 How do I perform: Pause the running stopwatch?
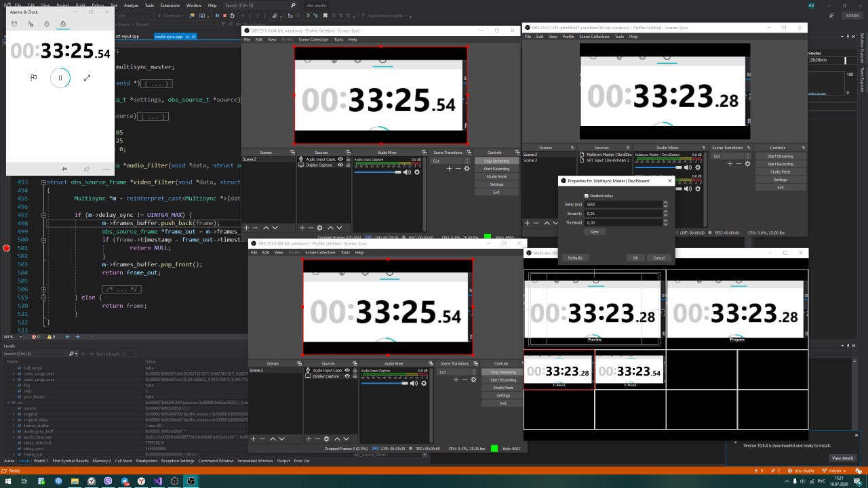[60, 78]
